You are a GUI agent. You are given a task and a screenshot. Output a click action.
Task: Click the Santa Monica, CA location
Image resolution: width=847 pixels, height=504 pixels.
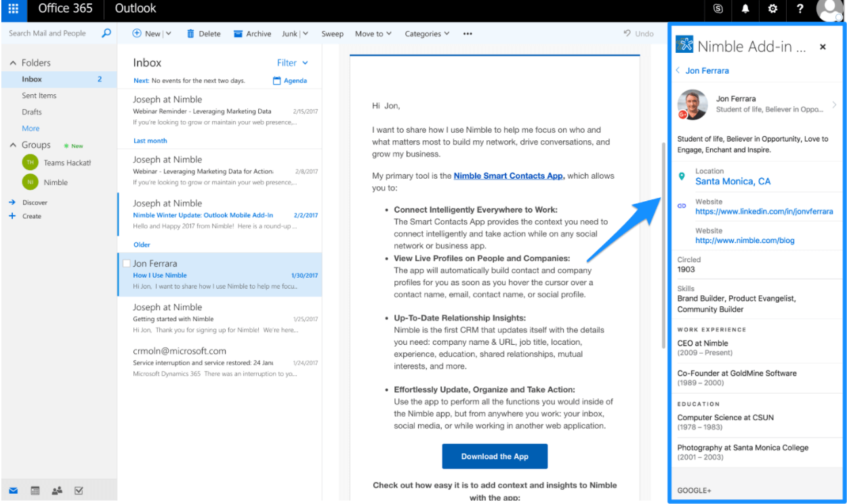click(732, 182)
